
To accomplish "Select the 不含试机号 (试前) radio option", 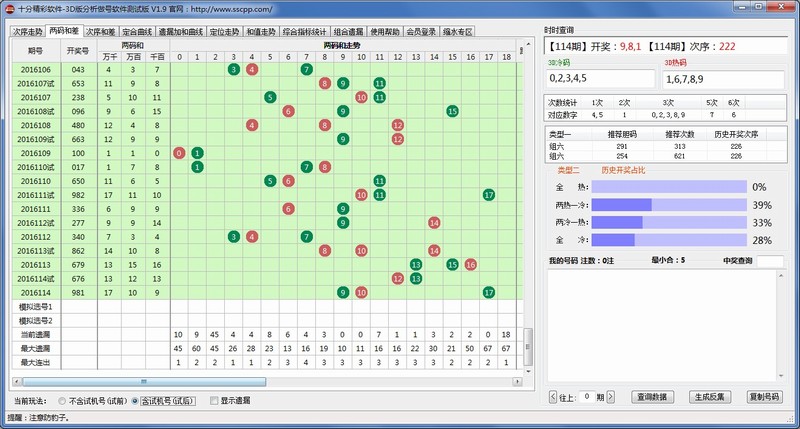I will coord(62,400).
